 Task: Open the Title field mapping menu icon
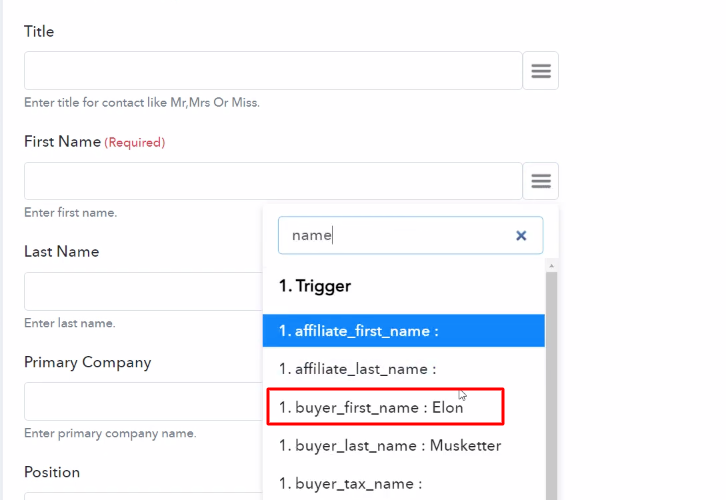(540, 71)
